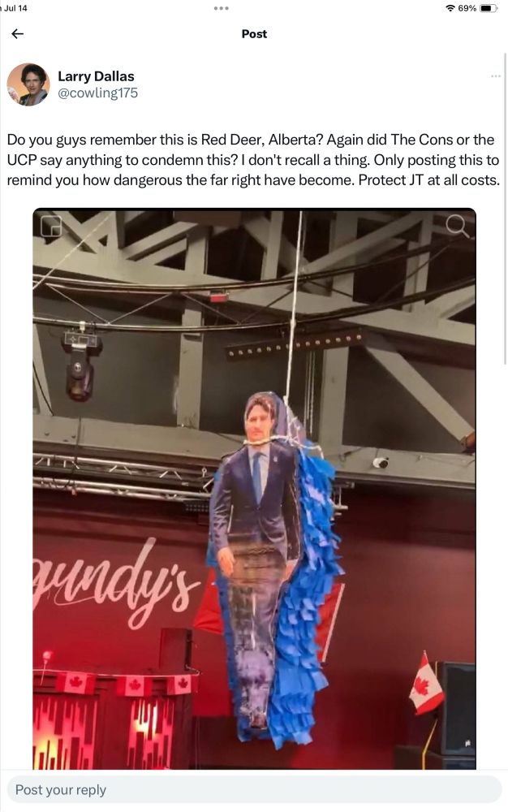
Task: Tap the gundy's sign in the photo
Action: pos(115,582)
